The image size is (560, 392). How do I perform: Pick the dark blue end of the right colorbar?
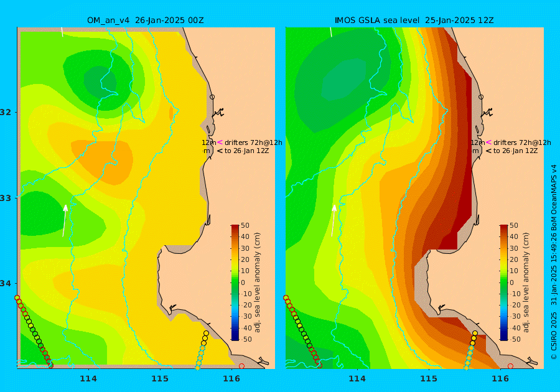[503, 338]
